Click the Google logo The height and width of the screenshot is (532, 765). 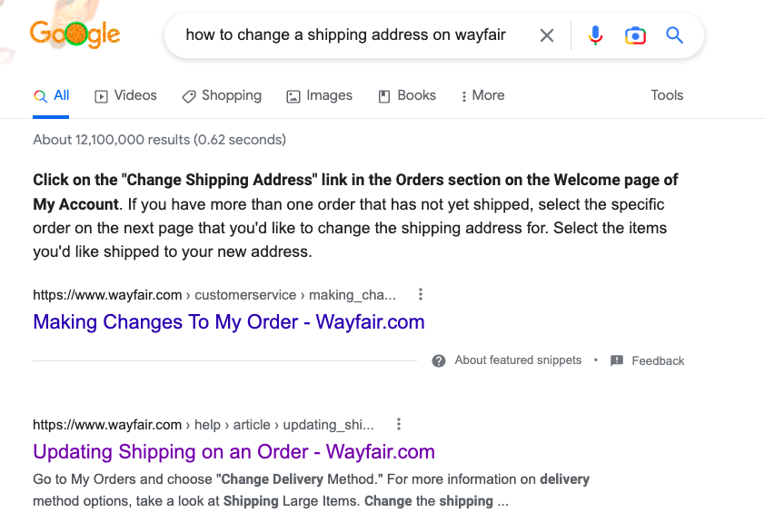click(75, 34)
